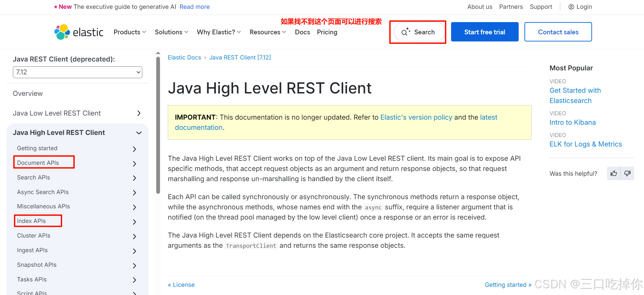Expand the Getting started chevron
The height and width of the screenshot is (295, 644).
coord(135,149)
